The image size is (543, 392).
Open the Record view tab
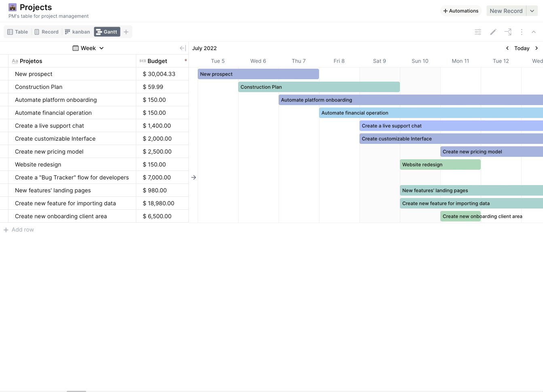[x=46, y=32]
